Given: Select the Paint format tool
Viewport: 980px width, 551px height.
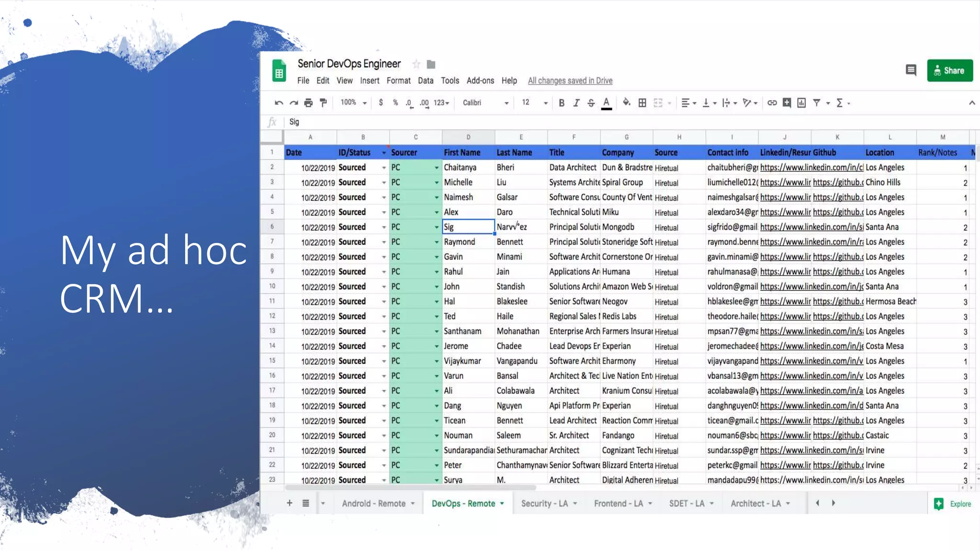Looking at the screenshot, I should point(323,103).
